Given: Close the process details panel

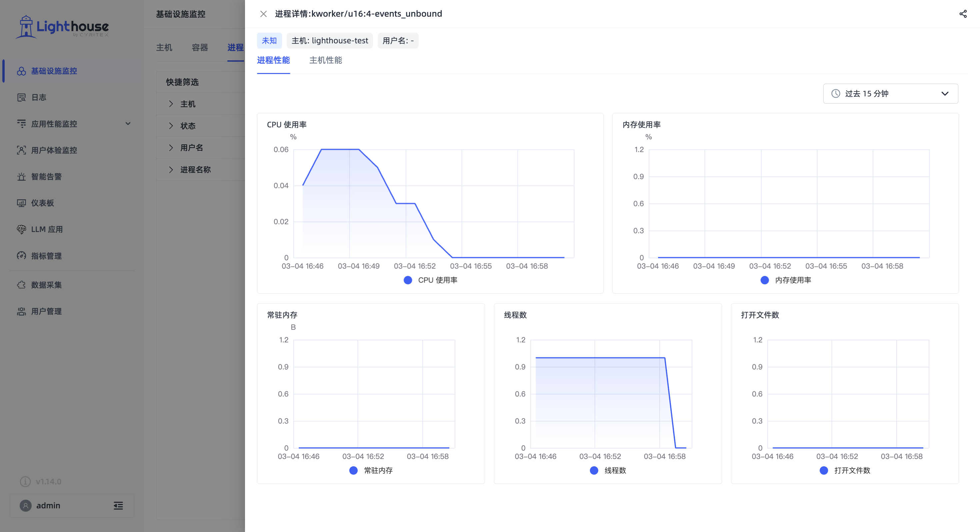Looking at the screenshot, I should click(x=263, y=14).
